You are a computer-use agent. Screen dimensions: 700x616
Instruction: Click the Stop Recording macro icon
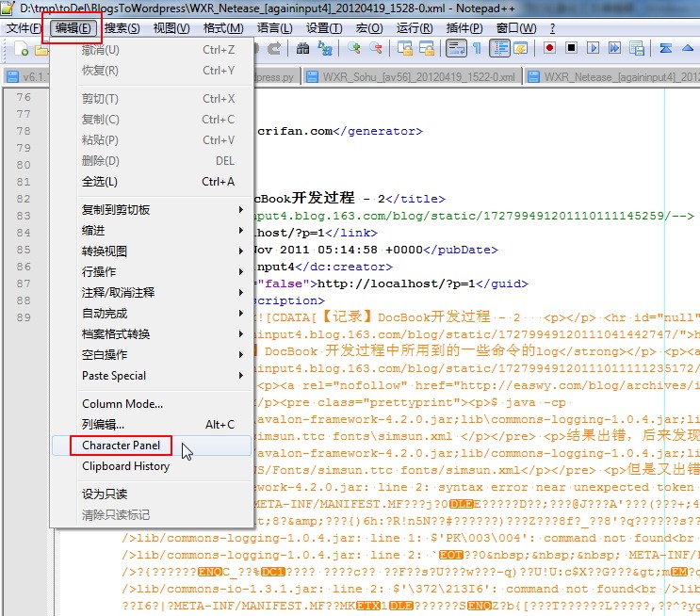click(x=570, y=48)
